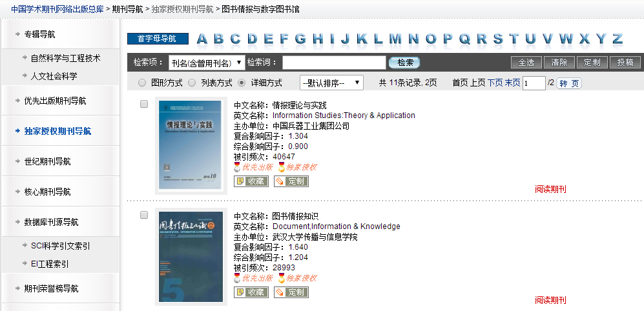Viewport: 644px width, 311px height.
Task: Select the 列表方式 view radio button
Action: click(x=192, y=83)
